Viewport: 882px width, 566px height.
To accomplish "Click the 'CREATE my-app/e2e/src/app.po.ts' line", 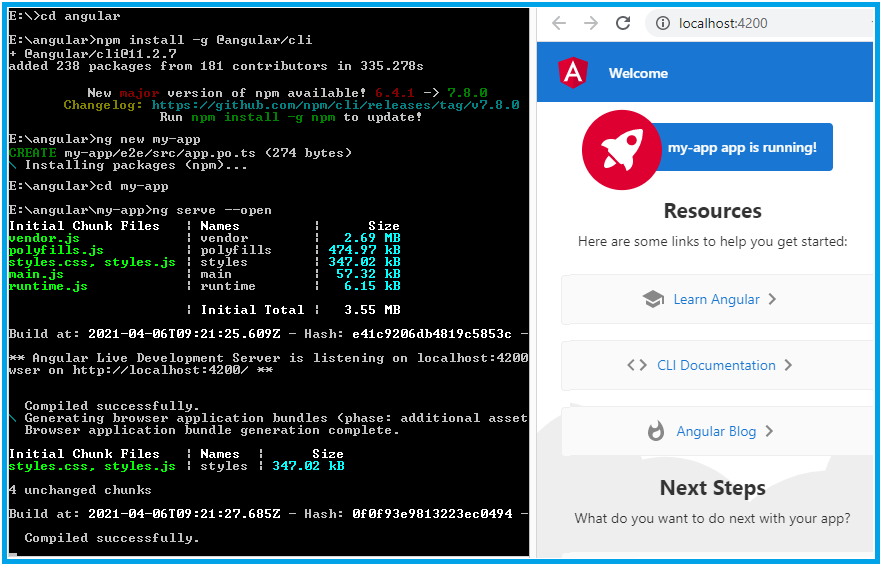I will pyautogui.click(x=180, y=152).
